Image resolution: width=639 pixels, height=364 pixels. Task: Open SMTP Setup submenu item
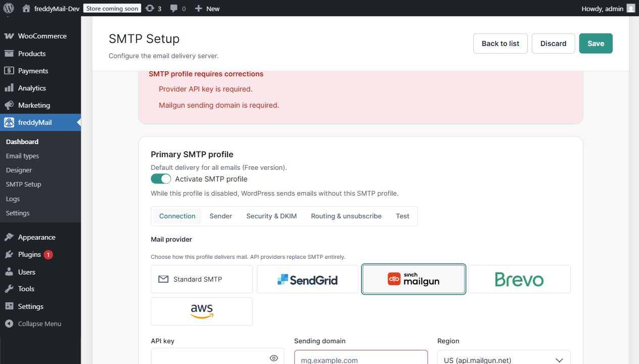[23, 184]
